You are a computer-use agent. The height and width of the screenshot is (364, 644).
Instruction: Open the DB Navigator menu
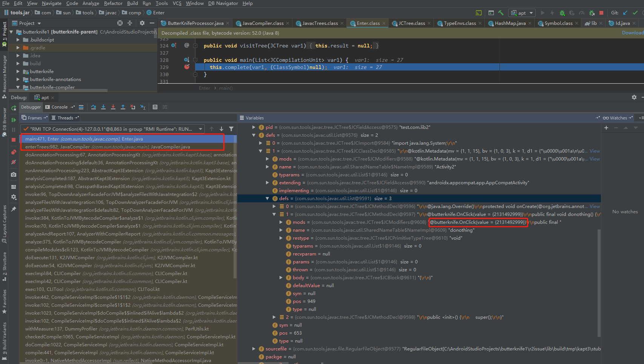(223, 3)
